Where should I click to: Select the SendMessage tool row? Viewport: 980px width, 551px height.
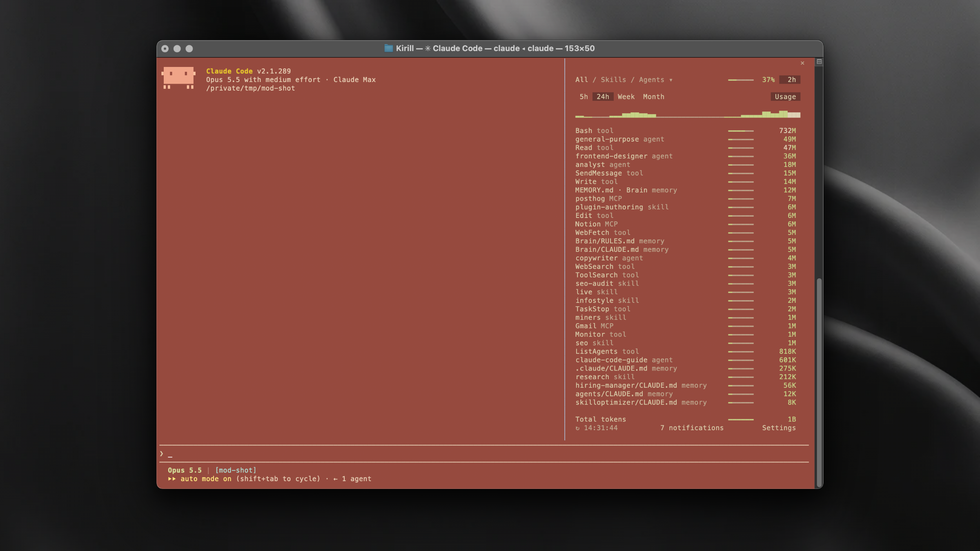686,173
